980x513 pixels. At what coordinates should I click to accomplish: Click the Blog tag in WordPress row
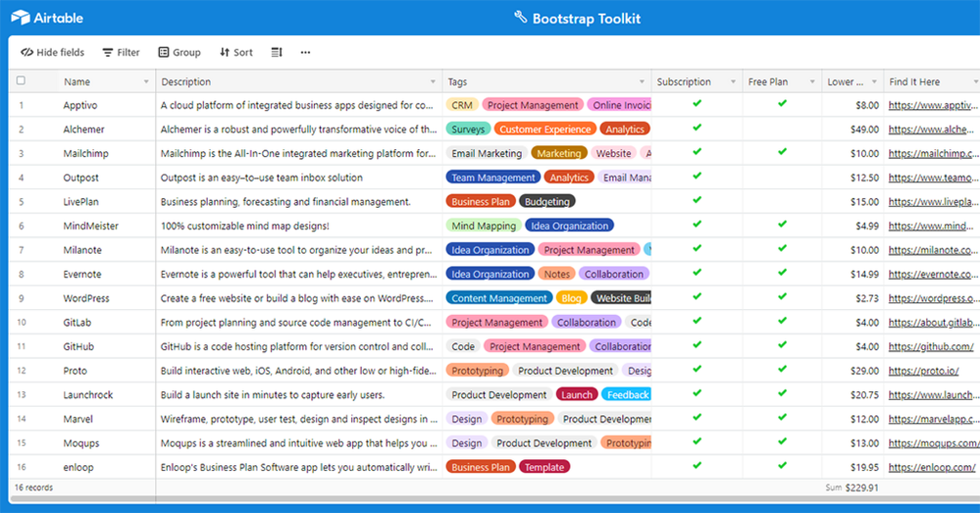click(571, 298)
